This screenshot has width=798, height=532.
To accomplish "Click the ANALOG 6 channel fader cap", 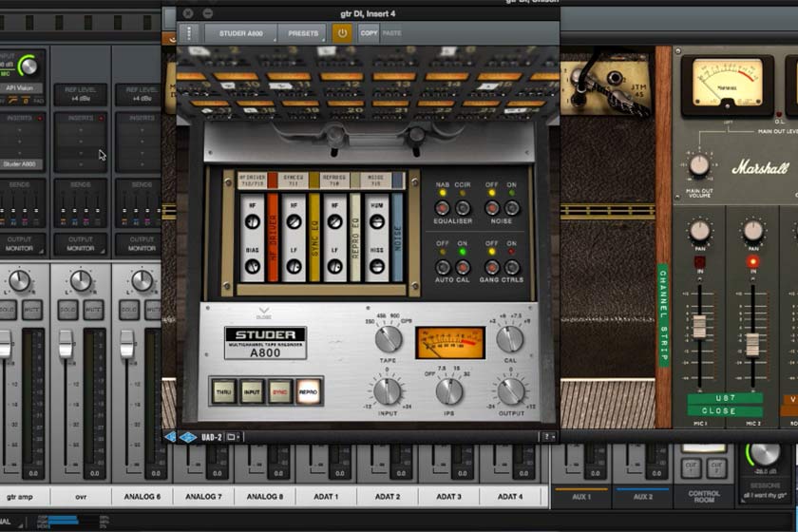I will [126, 344].
